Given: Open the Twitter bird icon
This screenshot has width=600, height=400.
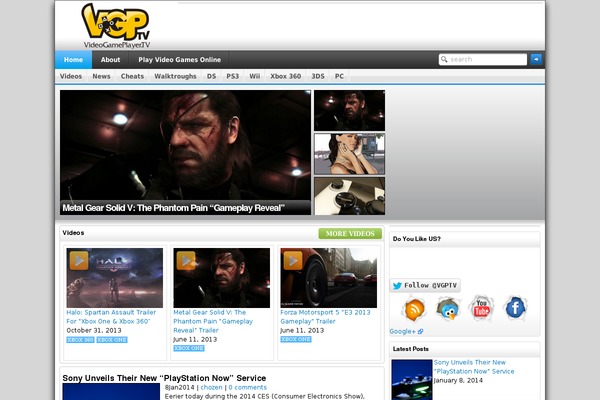Looking at the screenshot, I should [x=448, y=309].
